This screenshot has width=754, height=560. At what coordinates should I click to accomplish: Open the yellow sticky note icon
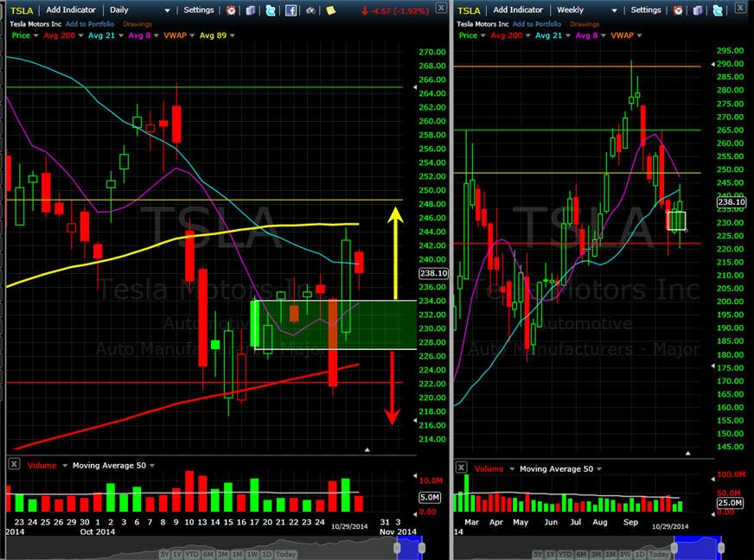pos(331,10)
